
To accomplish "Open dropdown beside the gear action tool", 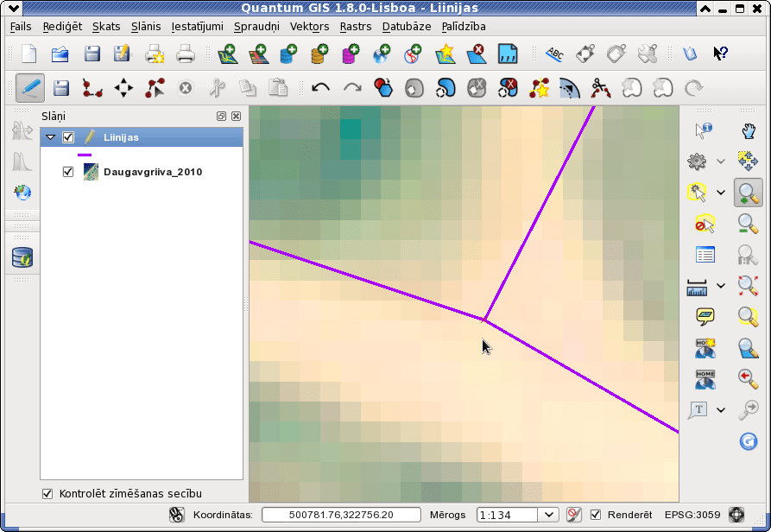I will pyautogui.click(x=721, y=161).
